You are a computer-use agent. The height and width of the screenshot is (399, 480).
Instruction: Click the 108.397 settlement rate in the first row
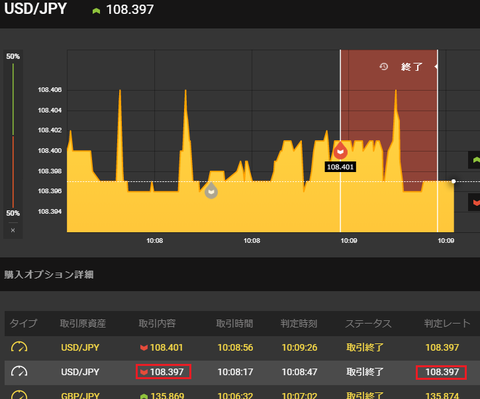pos(442,348)
